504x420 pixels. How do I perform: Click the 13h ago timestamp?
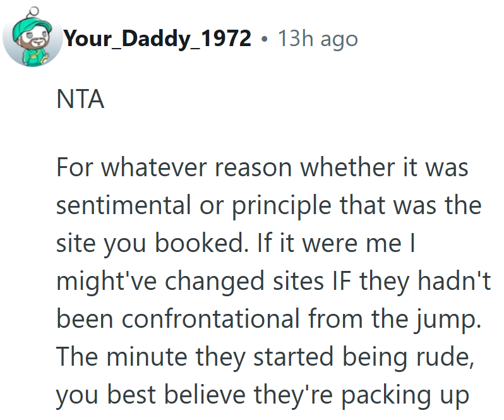[x=318, y=39]
